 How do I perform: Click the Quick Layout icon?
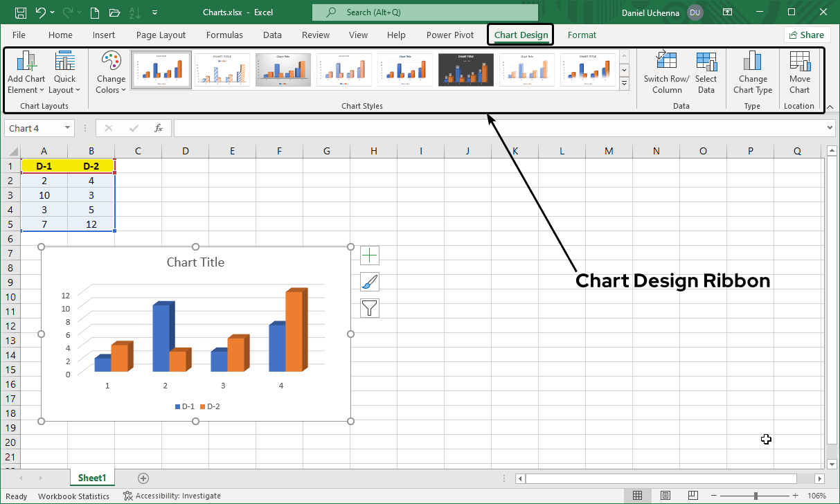point(64,73)
